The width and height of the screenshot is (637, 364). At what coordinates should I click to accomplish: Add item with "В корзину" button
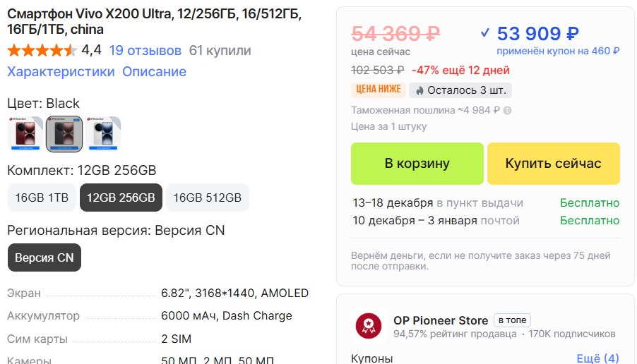(x=417, y=164)
